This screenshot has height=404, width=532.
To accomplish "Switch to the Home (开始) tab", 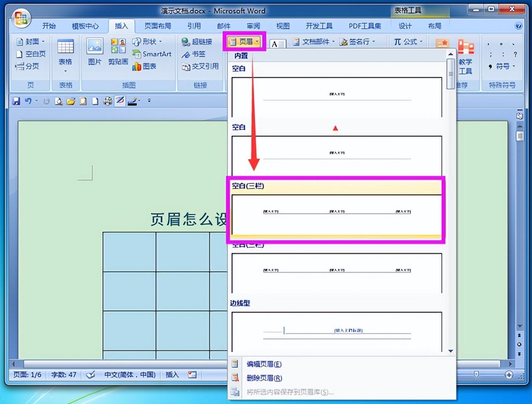I will coord(49,26).
